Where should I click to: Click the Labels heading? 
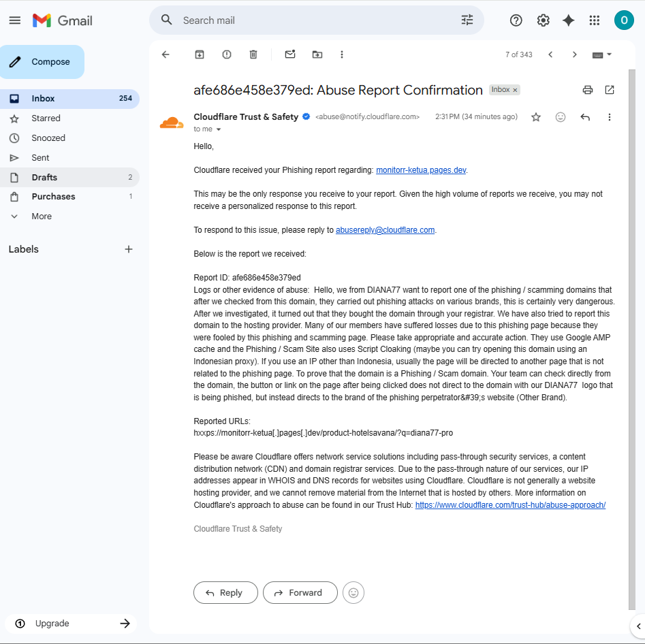(x=23, y=249)
